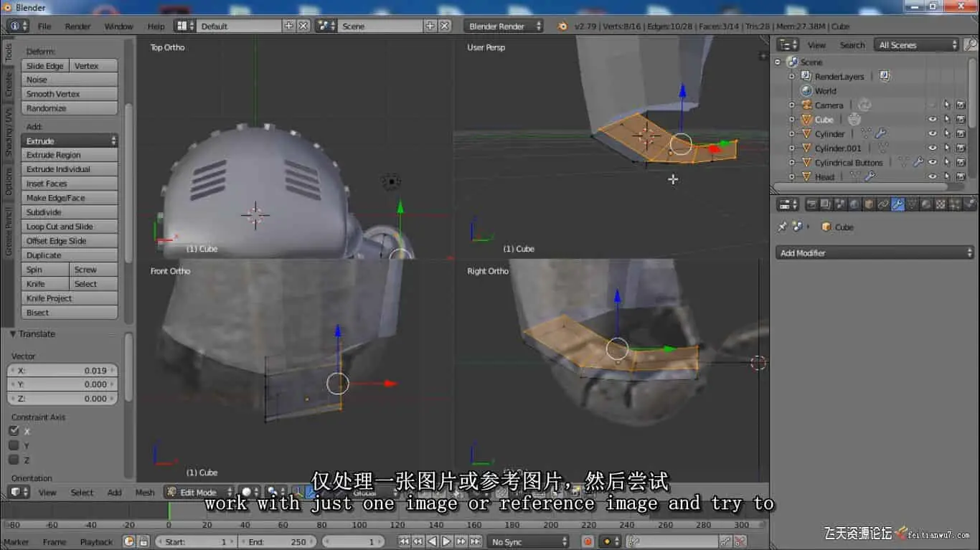Click the Material properties sphere icon
Image resolution: width=980 pixels, height=550 pixels.
coord(926,204)
